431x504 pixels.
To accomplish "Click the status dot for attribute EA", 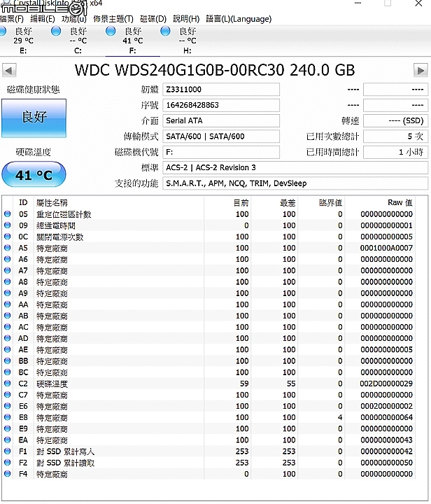I will pyautogui.click(x=8, y=440).
